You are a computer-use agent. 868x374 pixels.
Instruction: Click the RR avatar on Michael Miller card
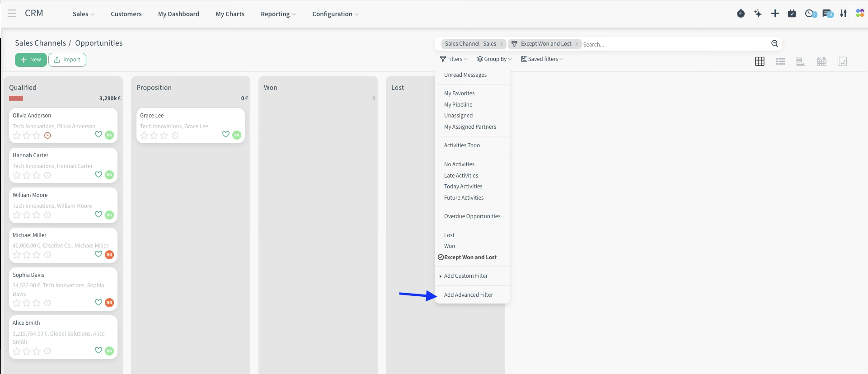(109, 255)
